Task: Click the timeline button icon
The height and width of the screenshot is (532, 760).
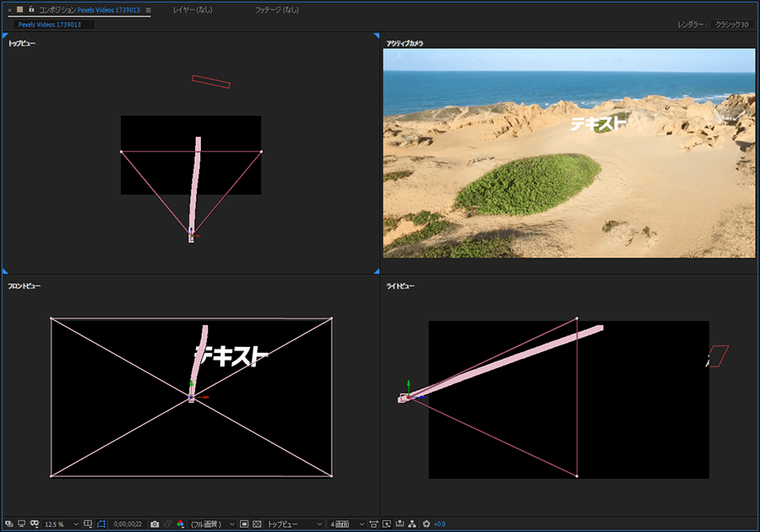Action: tap(399, 524)
